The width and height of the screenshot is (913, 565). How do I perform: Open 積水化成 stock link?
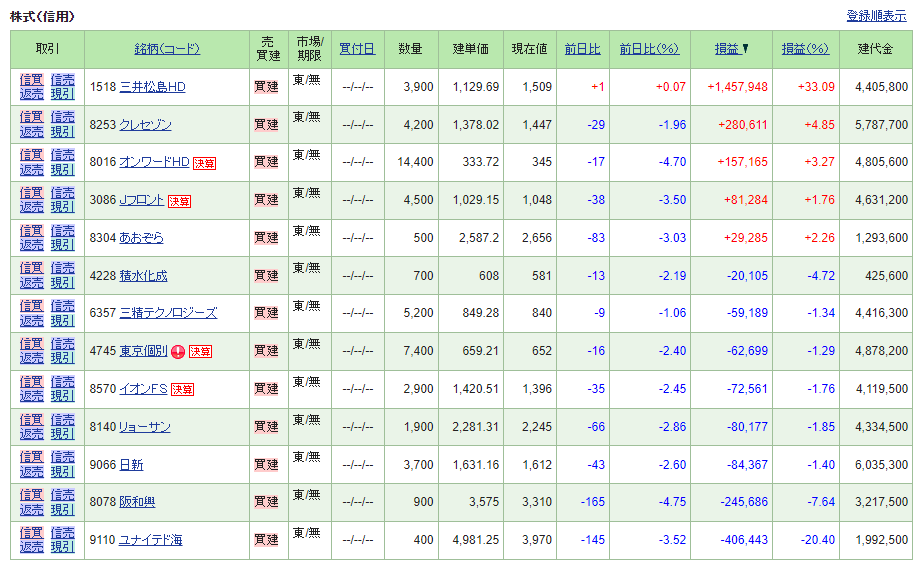click(143, 276)
